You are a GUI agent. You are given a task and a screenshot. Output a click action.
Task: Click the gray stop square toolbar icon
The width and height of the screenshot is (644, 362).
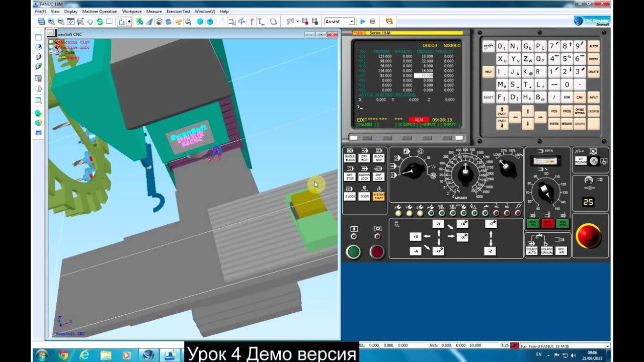[x=373, y=21]
